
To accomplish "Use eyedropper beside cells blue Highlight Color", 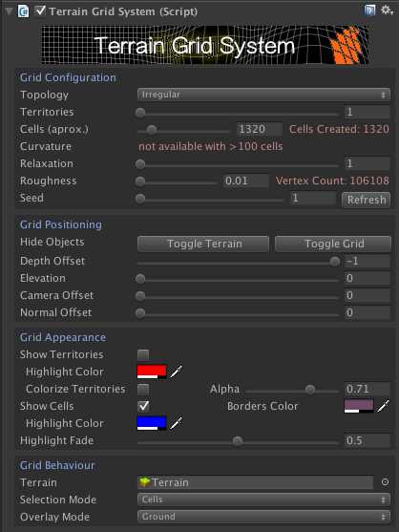I will click(177, 423).
